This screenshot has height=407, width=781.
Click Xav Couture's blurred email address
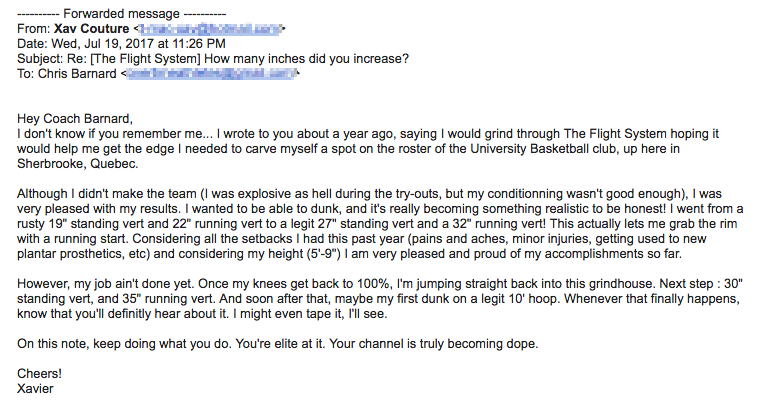210,29
